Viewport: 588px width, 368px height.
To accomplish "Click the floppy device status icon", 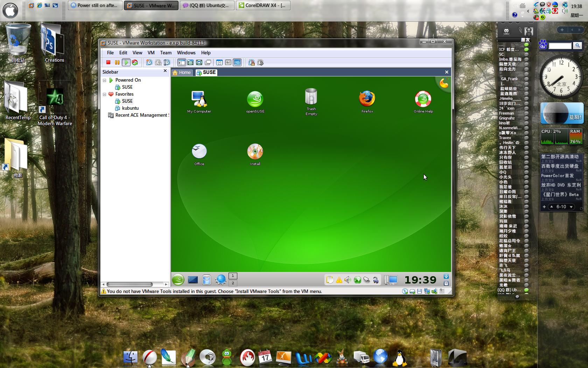I will pyautogui.click(x=419, y=291).
